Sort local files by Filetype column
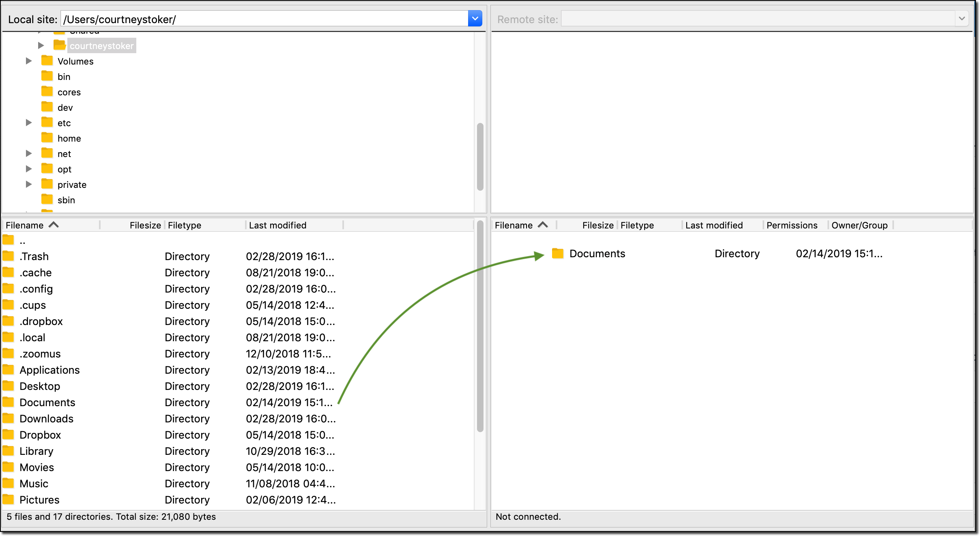 205,225
